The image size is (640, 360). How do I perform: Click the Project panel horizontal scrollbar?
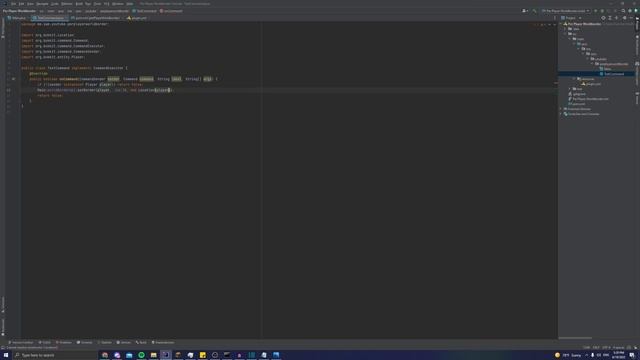pyautogui.click(x=575, y=338)
